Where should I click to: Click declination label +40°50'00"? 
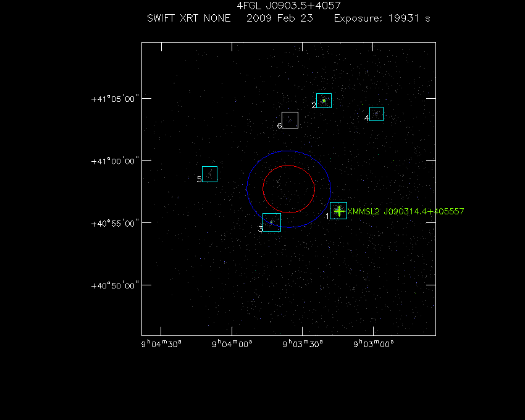coord(115,286)
